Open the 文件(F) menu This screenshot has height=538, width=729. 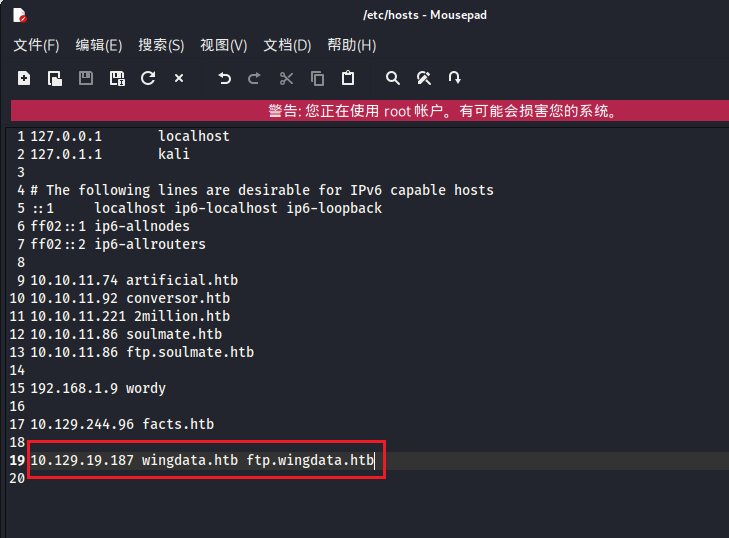pyautogui.click(x=36, y=45)
